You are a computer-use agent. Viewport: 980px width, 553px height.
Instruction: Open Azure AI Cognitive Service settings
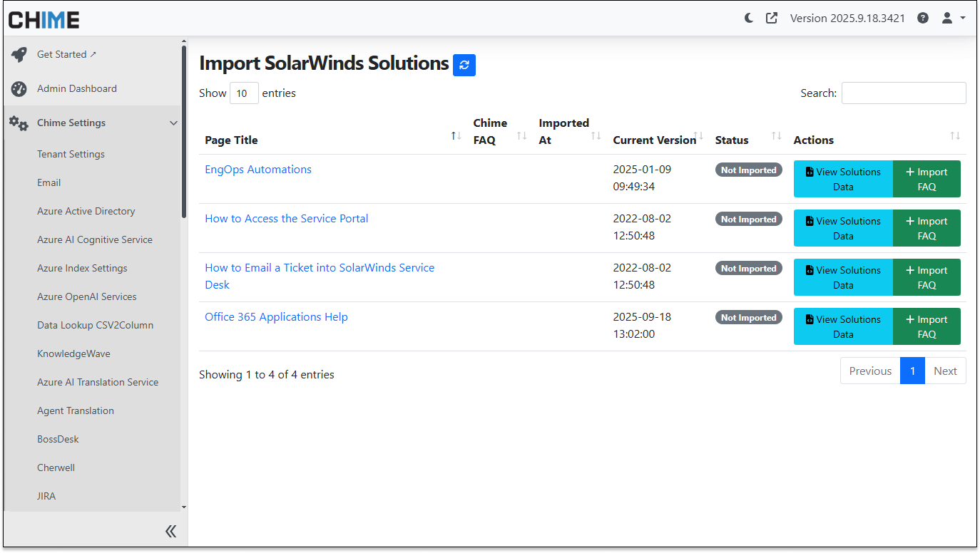95,239
